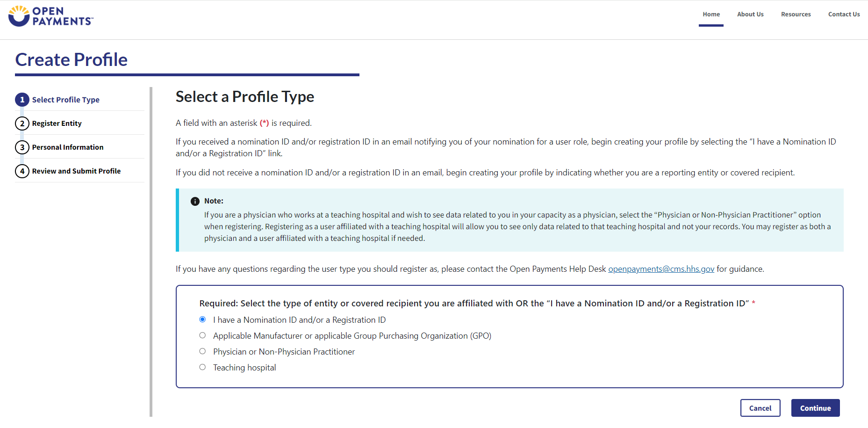Click the Note info icon
The width and height of the screenshot is (868, 428).
195,201
